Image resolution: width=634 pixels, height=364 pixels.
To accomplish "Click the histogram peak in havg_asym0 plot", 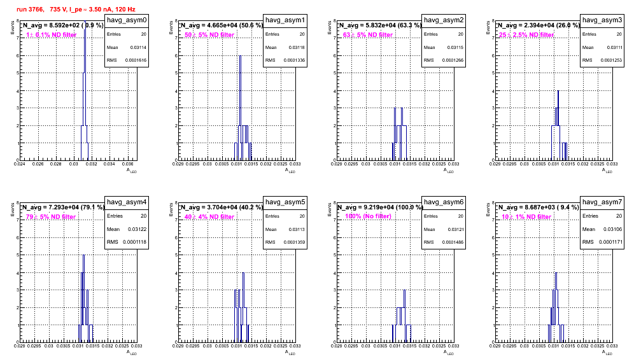I will point(85,22).
